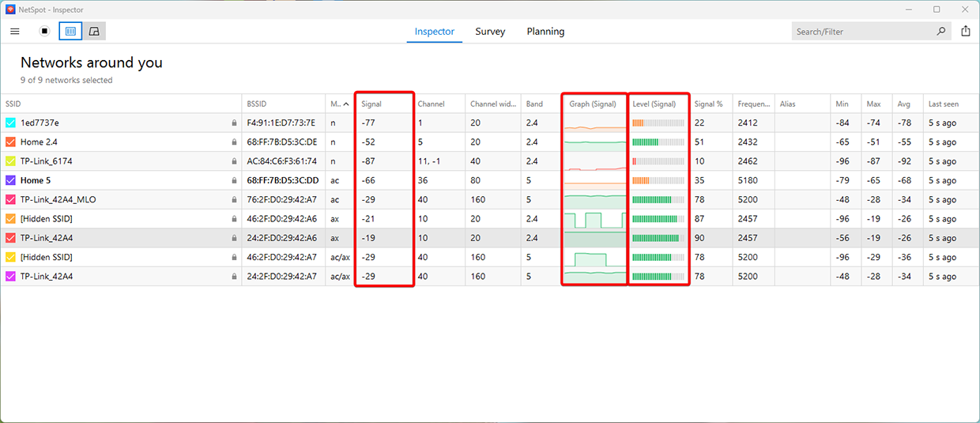Deselect the TP-Link_42A4_MLO checkbox
Image resolution: width=980 pixels, height=423 pixels.
(x=10, y=200)
